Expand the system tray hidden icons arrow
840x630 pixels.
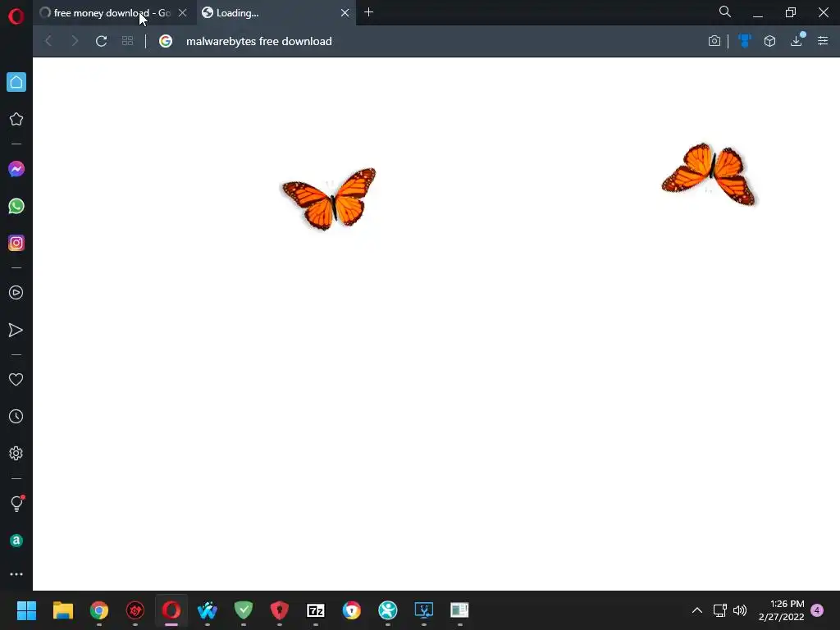pos(697,610)
